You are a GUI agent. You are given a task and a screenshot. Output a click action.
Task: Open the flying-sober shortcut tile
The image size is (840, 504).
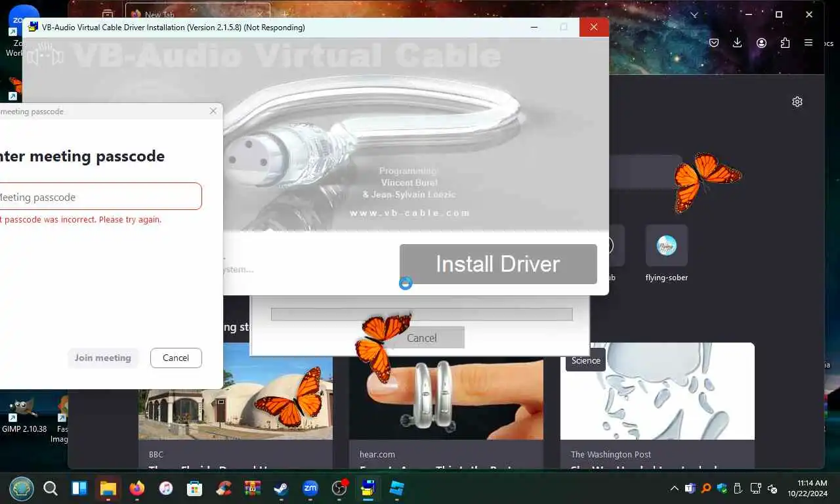click(x=667, y=253)
